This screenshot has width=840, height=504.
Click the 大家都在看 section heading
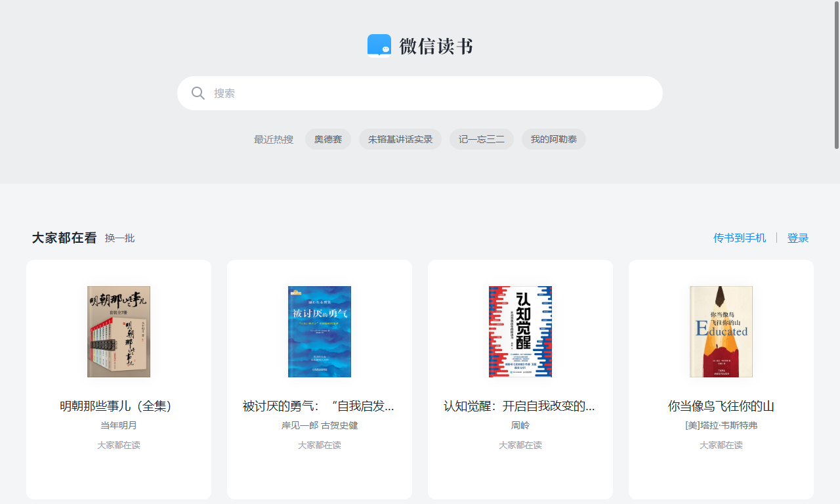pyautogui.click(x=64, y=238)
